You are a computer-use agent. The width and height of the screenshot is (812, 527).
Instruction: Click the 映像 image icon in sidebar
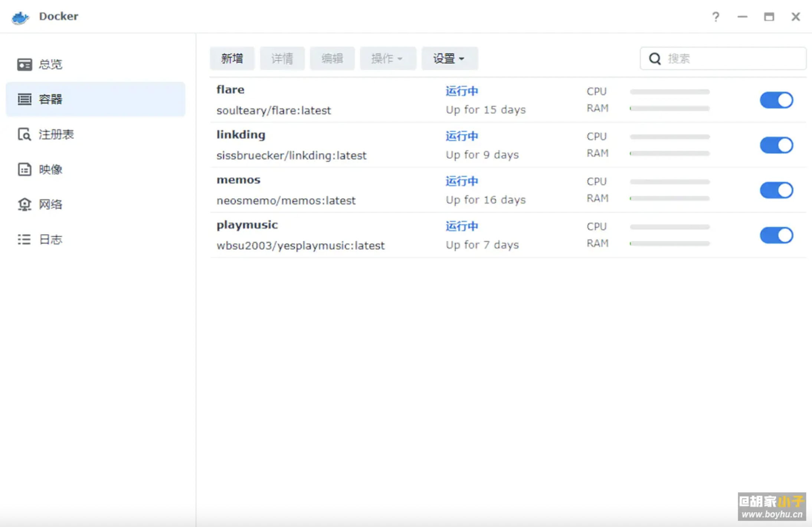tap(24, 169)
